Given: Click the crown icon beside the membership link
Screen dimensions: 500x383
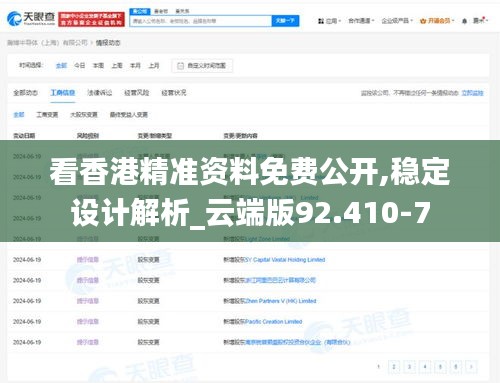Looking at the screenshot, I should [x=423, y=21].
